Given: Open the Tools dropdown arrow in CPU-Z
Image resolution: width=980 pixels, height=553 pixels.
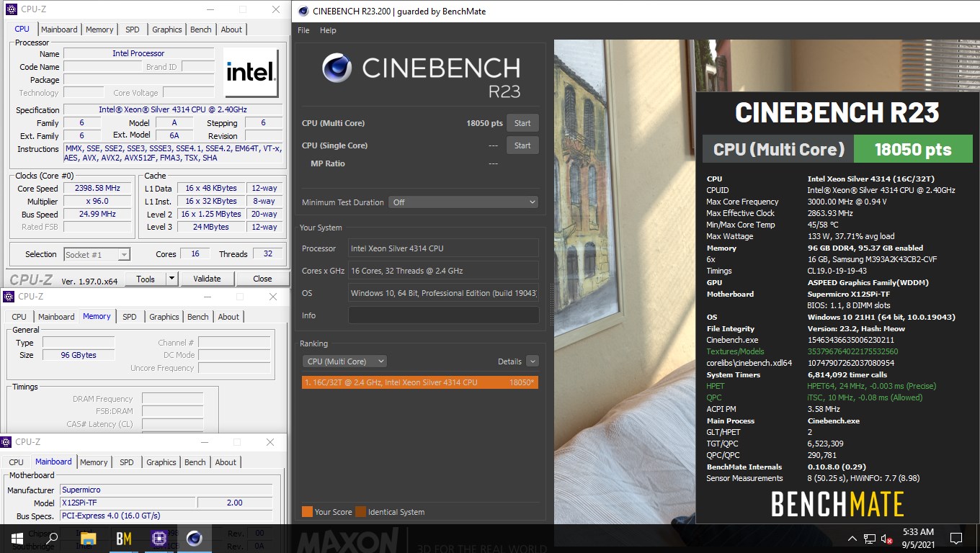Looking at the screenshot, I should tap(171, 279).
